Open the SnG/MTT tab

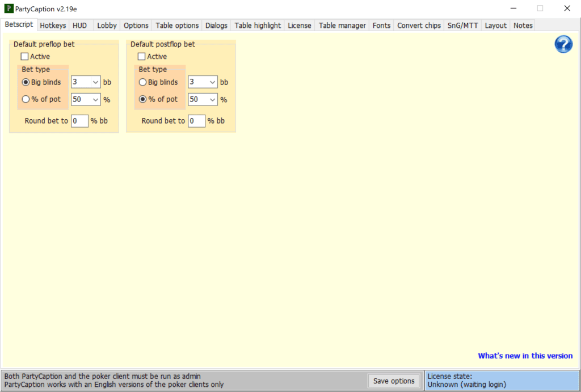(x=463, y=25)
